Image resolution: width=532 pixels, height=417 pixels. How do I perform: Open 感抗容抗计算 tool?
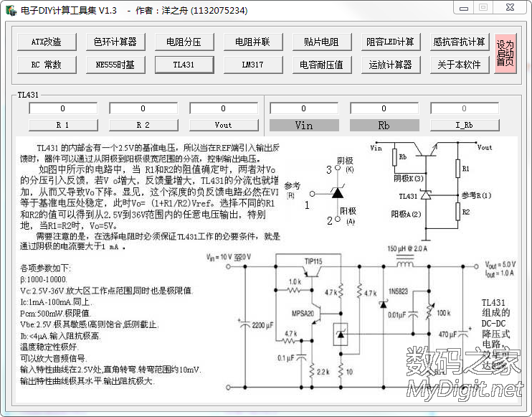tap(460, 42)
